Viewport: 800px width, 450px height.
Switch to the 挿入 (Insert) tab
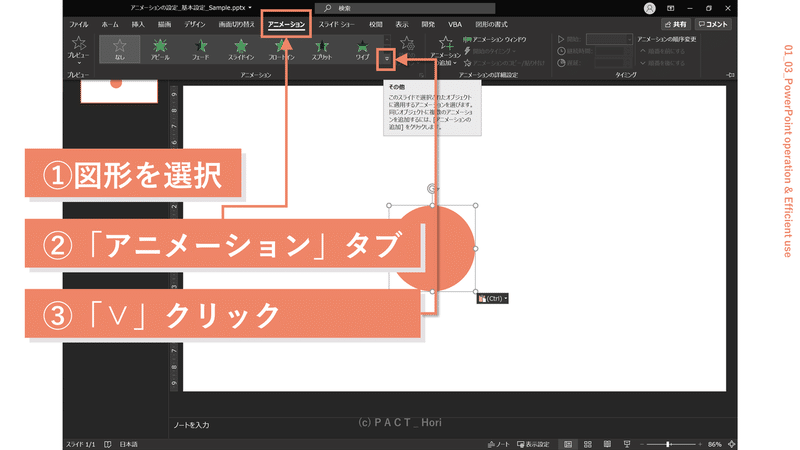[x=138, y=24]
